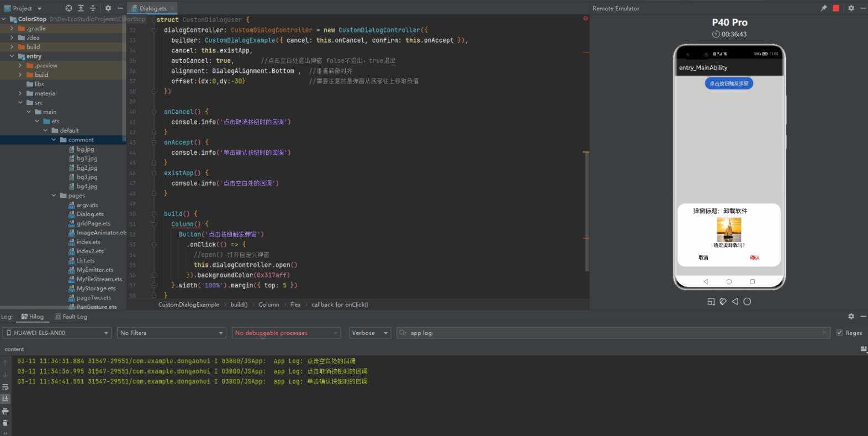Open No debuggable processes dropdown
Image resolution: width=868 pixels, height=436 pixels.
pyautogui.click(x=286, y=333)
